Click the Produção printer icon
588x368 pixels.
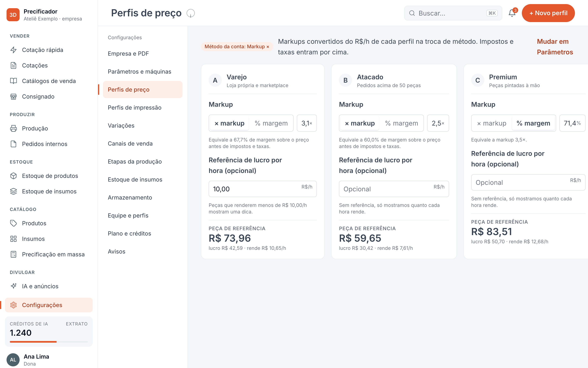(x=14, y=129)
